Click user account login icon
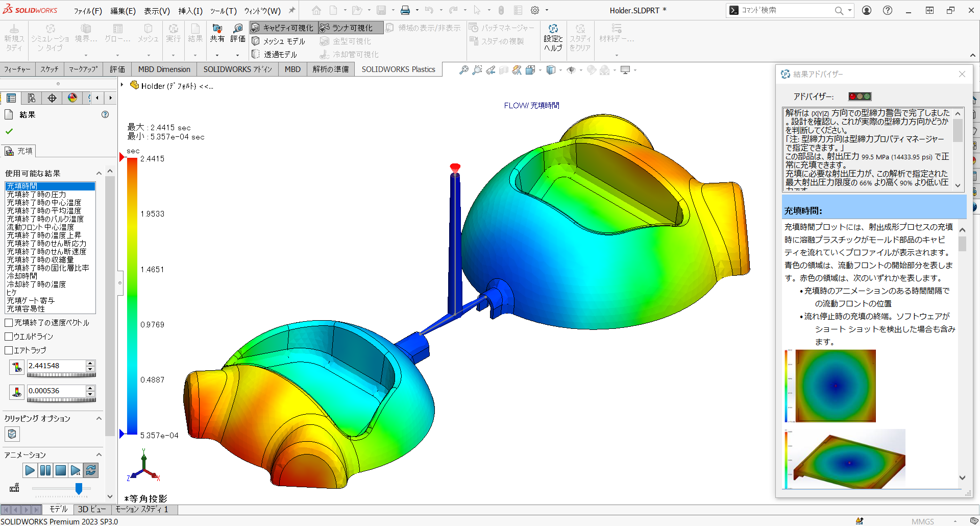 pyautogui.click(x=867, y=10)
